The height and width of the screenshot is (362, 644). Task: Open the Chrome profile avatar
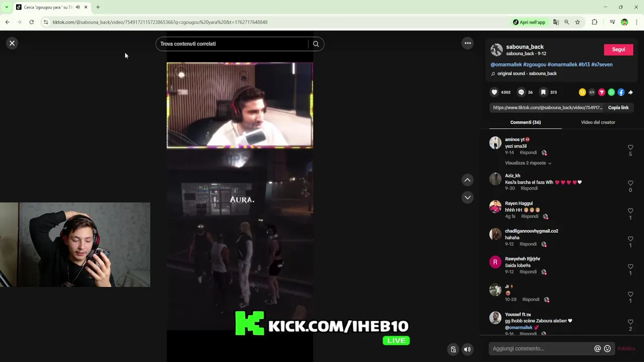624,22
